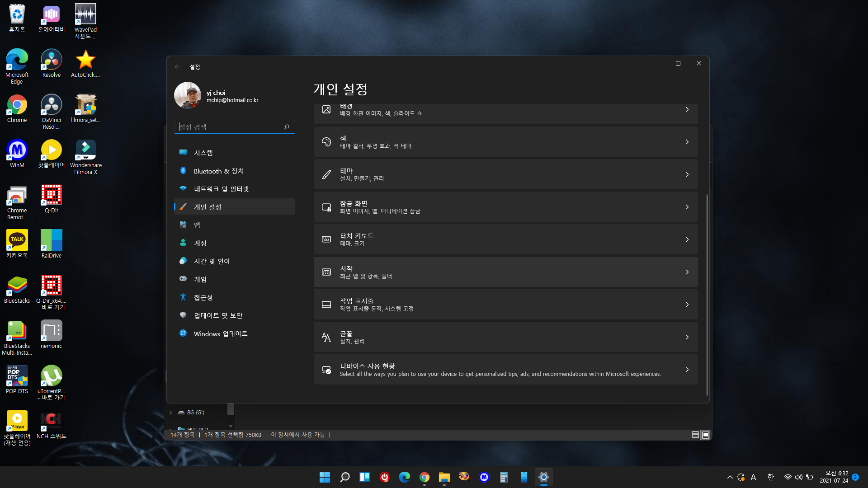The height and width of the screenshot is (488, 868).
Task: Toggle the 한 Korean input mode indicator
Action: pos(770,477)
